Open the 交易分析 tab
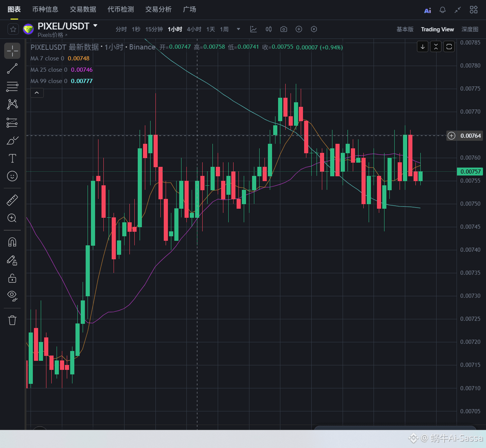This screenshot has height=448, width=486. (x=158, y=9)
